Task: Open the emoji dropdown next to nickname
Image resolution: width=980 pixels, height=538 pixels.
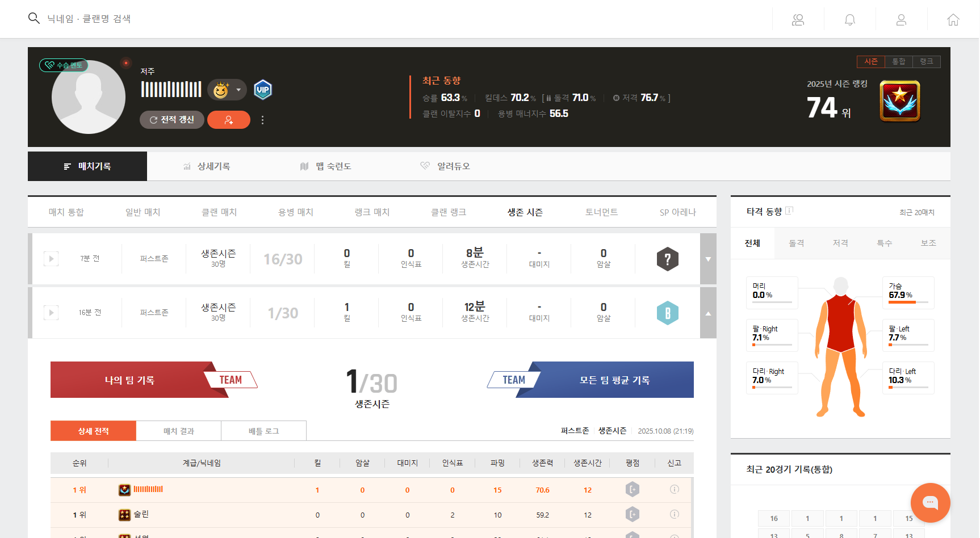Action: [238, 90]
